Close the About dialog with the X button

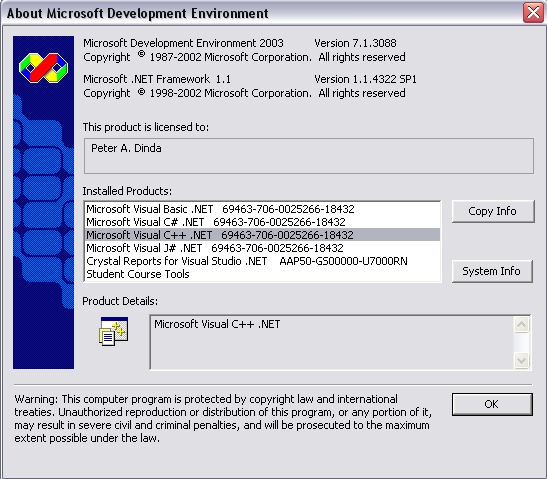pos(533,13)
